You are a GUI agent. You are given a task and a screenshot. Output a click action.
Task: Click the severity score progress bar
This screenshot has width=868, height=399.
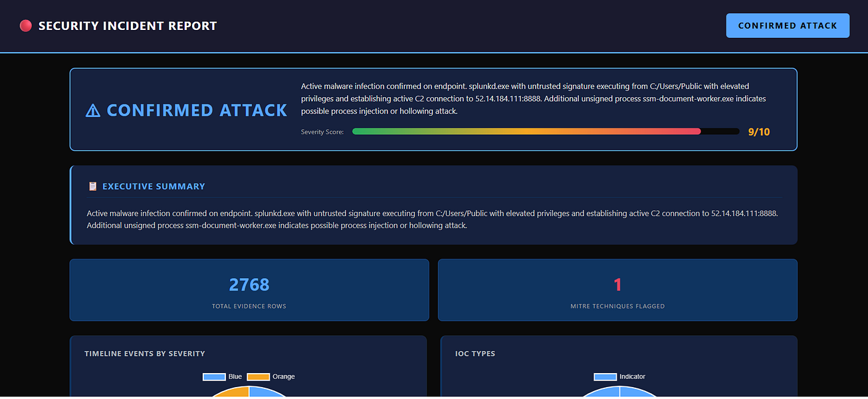coord(546,132)
